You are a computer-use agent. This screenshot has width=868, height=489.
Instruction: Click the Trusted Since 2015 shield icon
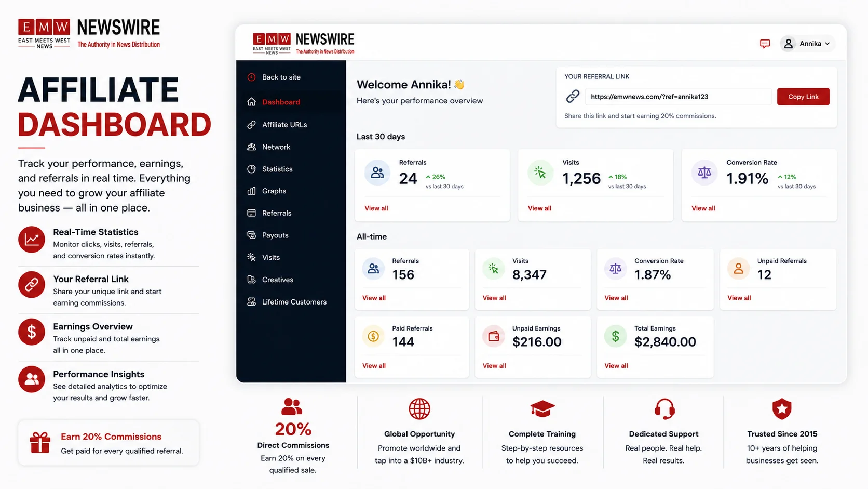(x=782, y=409)
